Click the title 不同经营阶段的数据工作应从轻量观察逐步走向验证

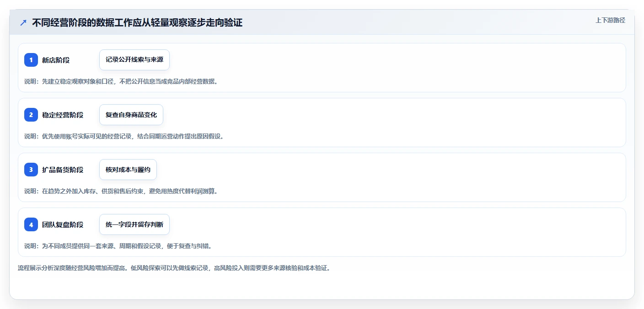click(137, 23)
